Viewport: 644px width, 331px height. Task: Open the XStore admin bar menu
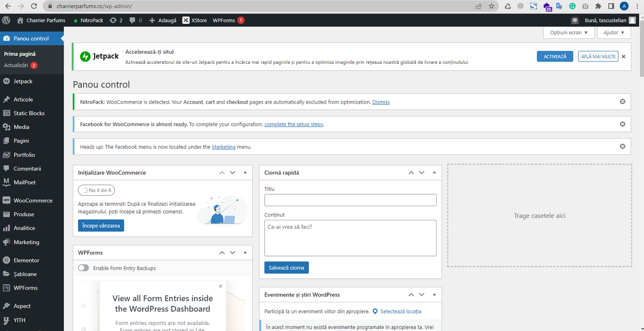pyautogui.click(x=195, y=20)
